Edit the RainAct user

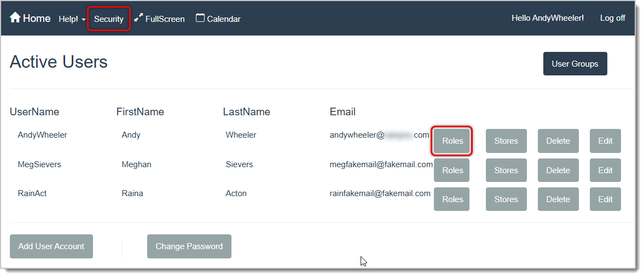tap(605, 199)
